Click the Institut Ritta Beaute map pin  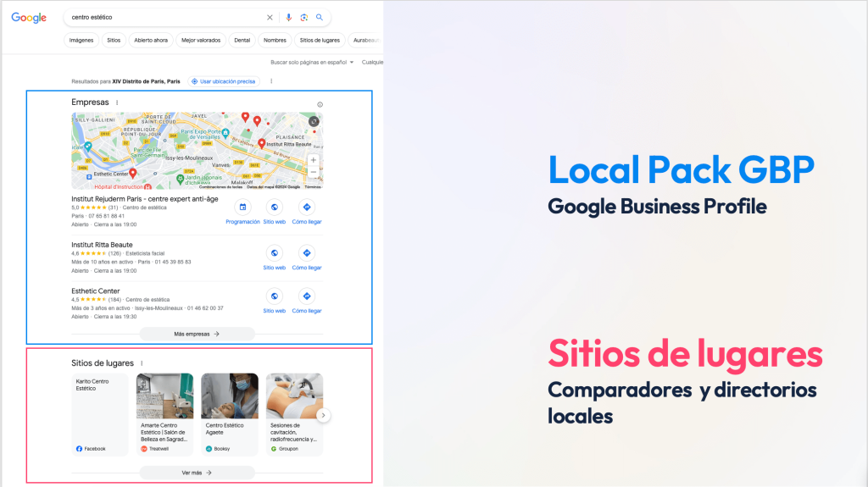[x=261, y=143]
